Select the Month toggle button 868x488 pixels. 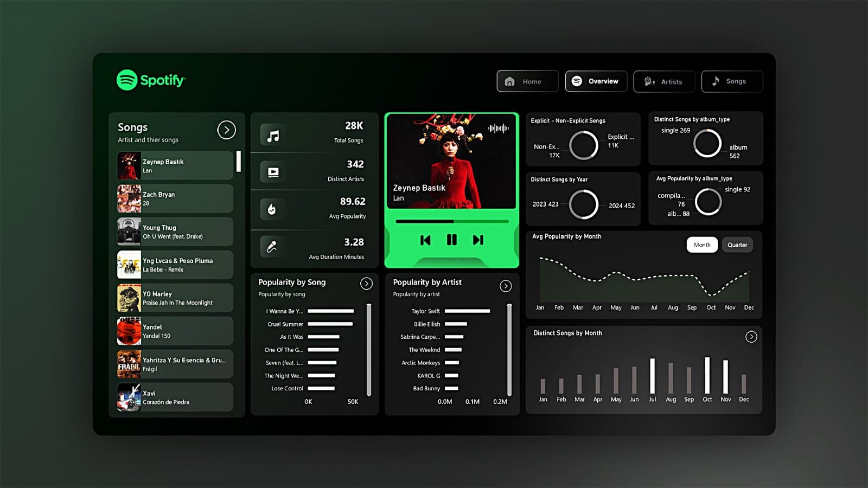click(702, 245)
